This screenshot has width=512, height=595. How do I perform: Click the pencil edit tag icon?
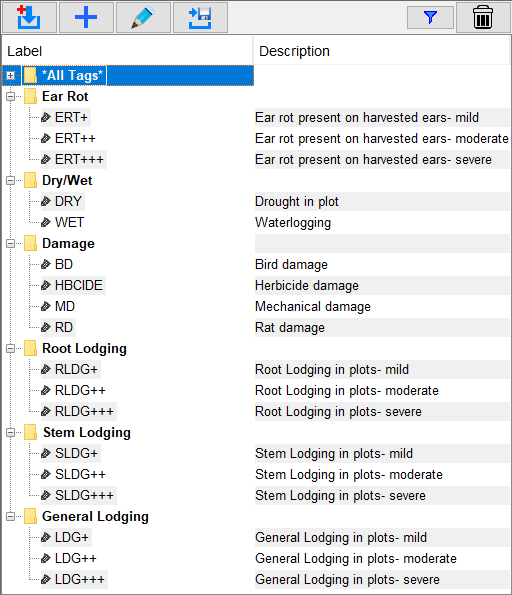click(143, 17)
